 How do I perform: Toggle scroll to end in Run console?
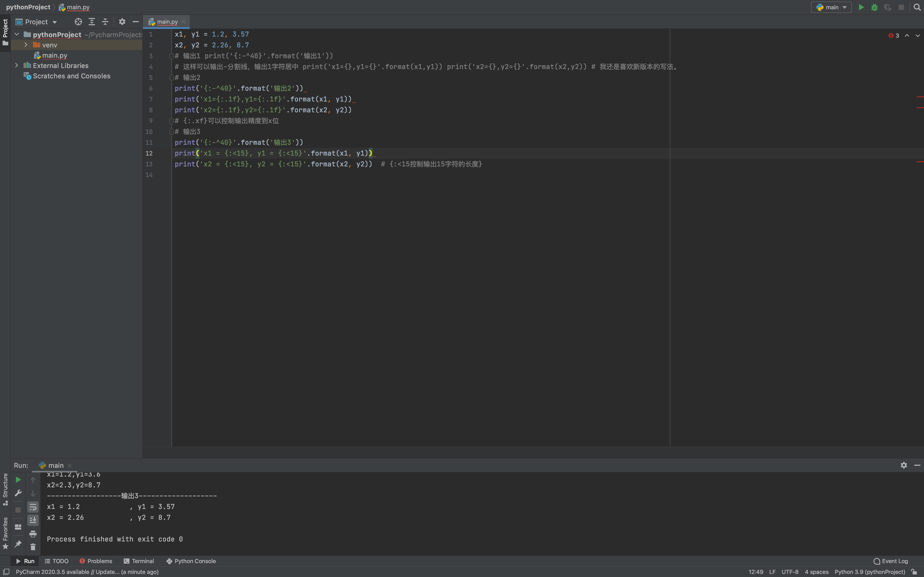(x=33, y=520)
